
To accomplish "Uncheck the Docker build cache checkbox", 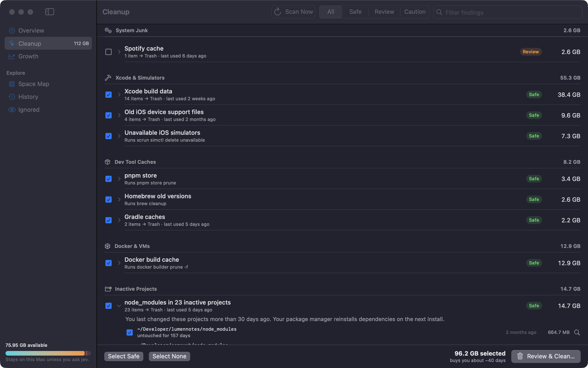I will coord(109,263).
